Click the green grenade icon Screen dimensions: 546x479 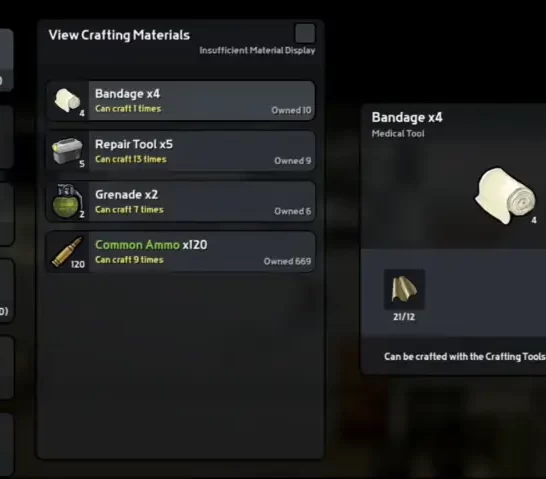tap(67, 201)
